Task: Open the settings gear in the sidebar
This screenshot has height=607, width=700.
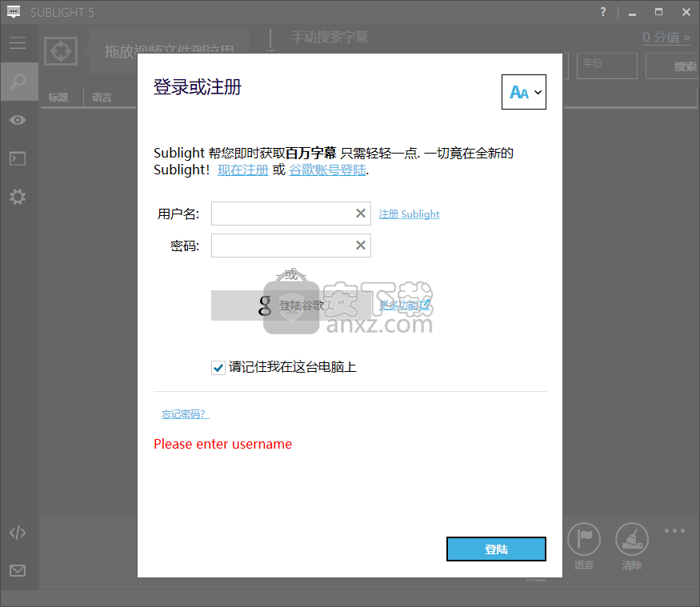Action: (18, 197)
